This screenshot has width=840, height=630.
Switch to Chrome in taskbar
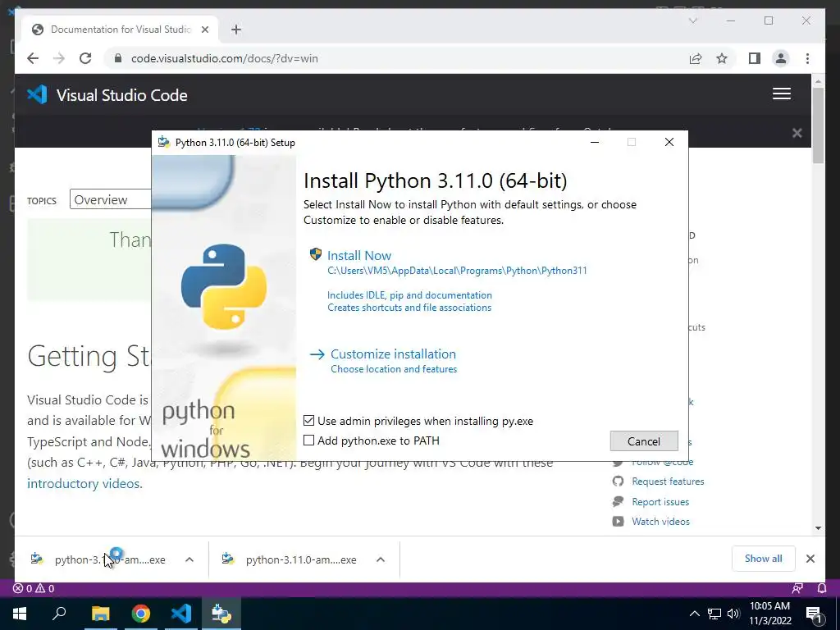141,614
